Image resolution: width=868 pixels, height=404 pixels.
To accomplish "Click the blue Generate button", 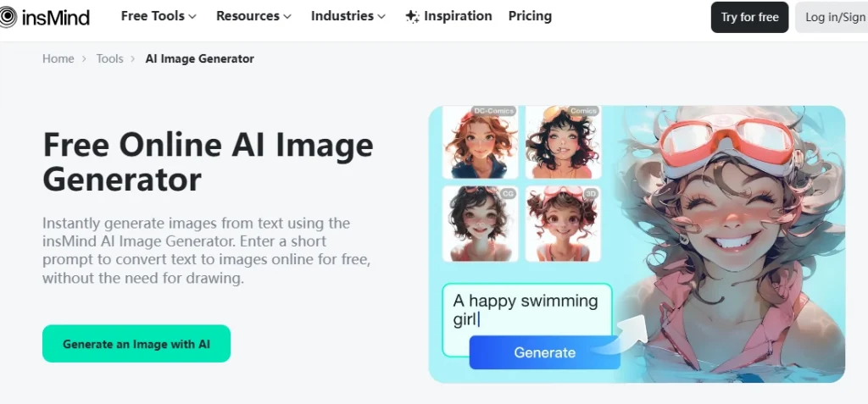I will click(x=545, y=352).
